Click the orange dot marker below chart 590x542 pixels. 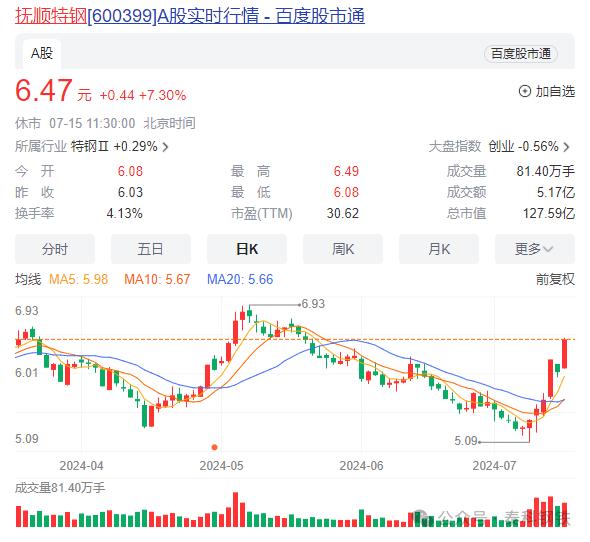[x=214, y=447]
